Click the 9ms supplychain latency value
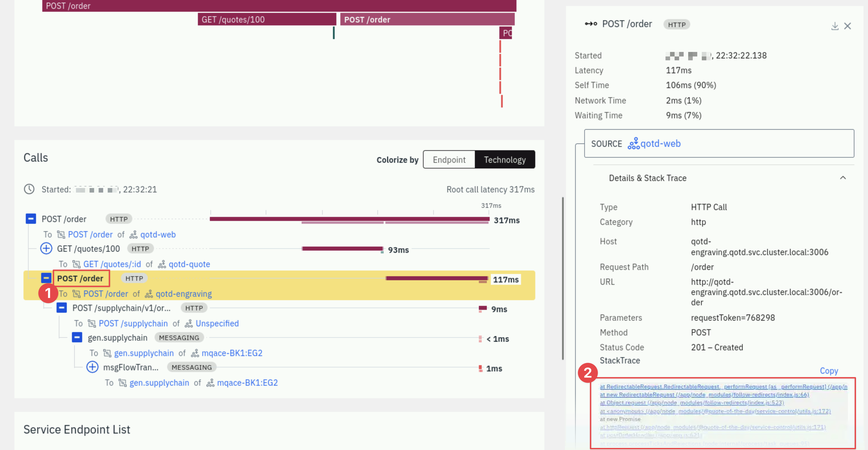 (x=499, y=309)
